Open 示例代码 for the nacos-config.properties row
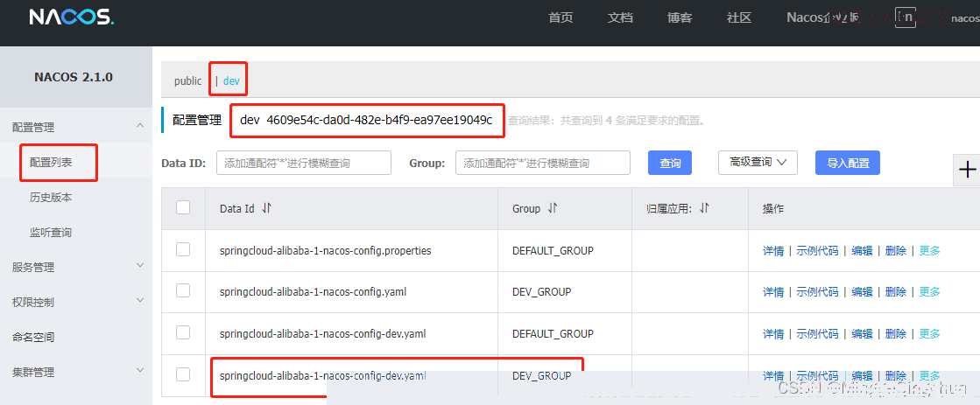This screenshot has height=405, width=980. [817, 251]
